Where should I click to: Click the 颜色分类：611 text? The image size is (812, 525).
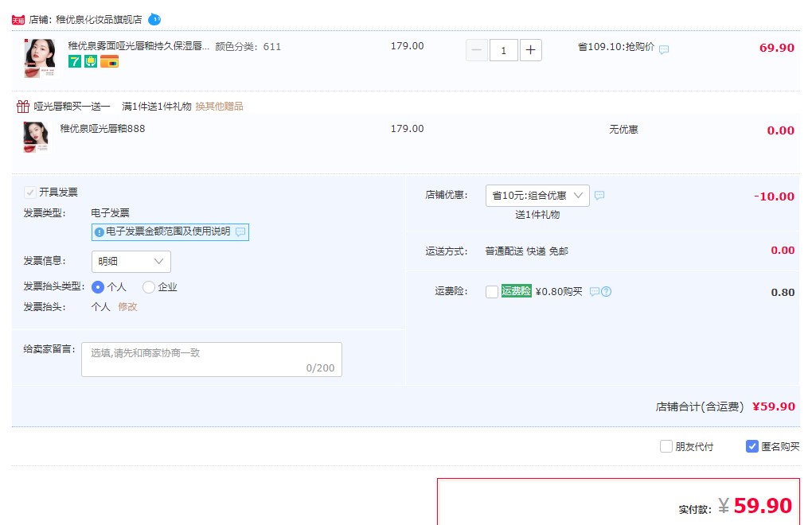(248, 47)
